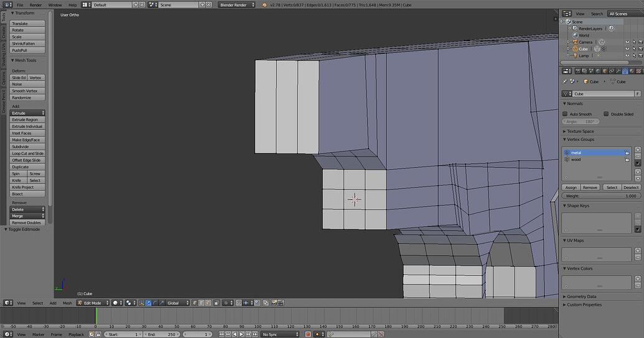Toggle the Double Sided checkbox
644x338 pixels.
pos(606,114)
